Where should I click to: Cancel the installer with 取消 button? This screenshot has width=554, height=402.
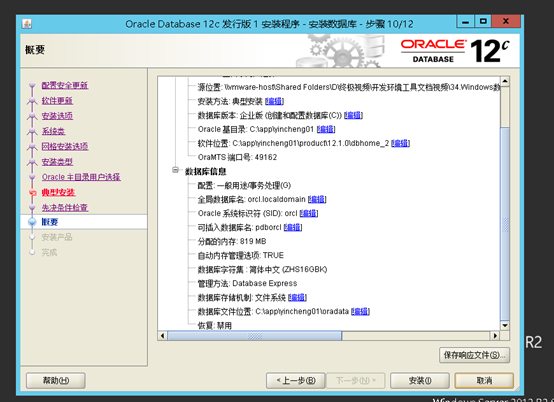point(484,380)
